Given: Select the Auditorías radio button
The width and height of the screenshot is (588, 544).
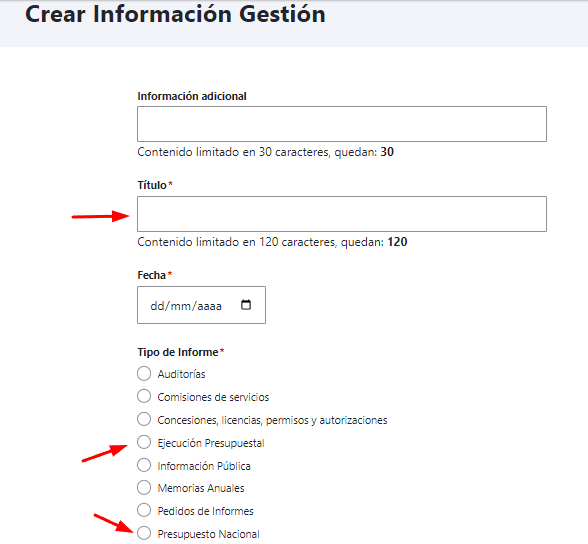Looking at the screenshot, I should tap(144, 373).
